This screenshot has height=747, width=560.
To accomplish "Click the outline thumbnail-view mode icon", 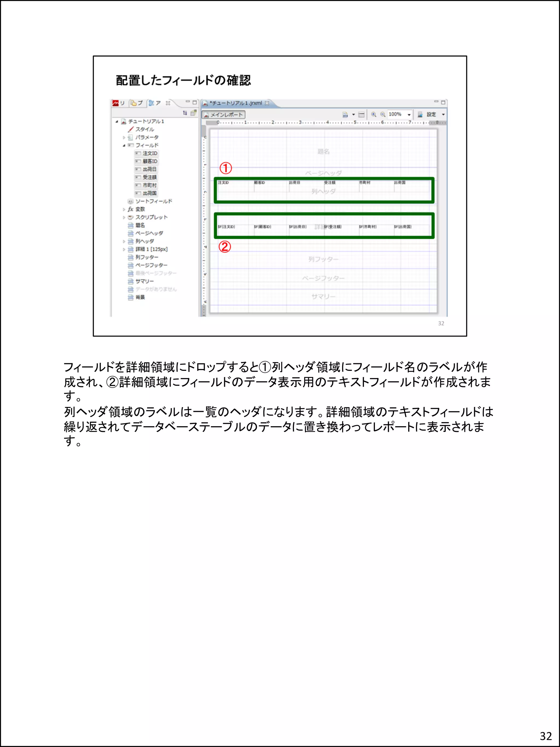I will (193, 113).
